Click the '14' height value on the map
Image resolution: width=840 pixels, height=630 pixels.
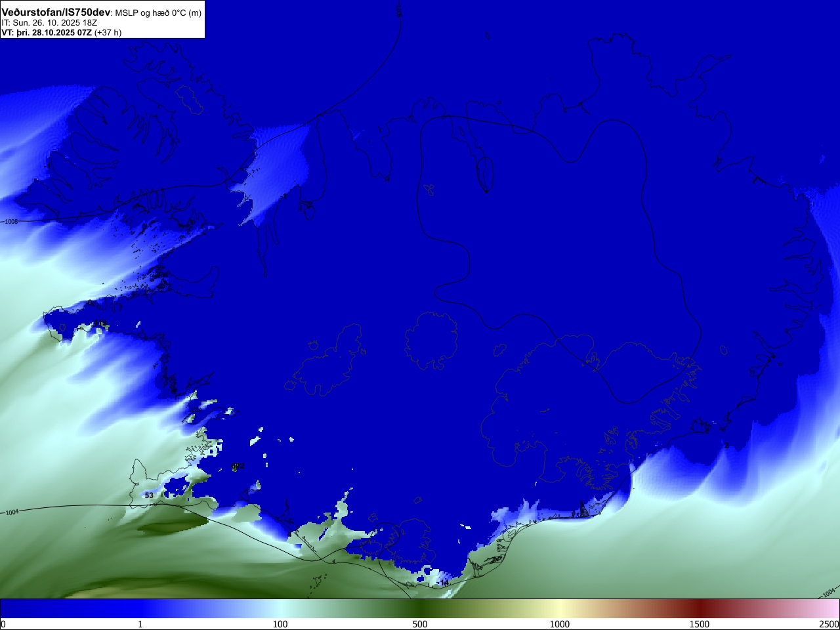444,583
